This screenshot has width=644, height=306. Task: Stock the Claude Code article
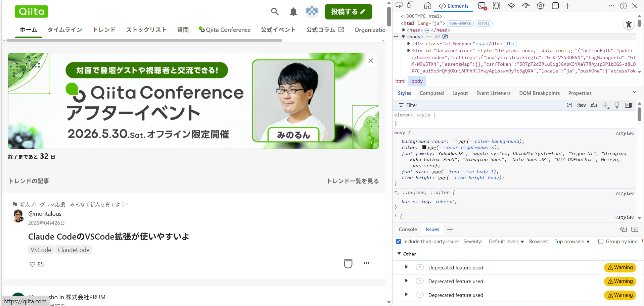(348, 263)
